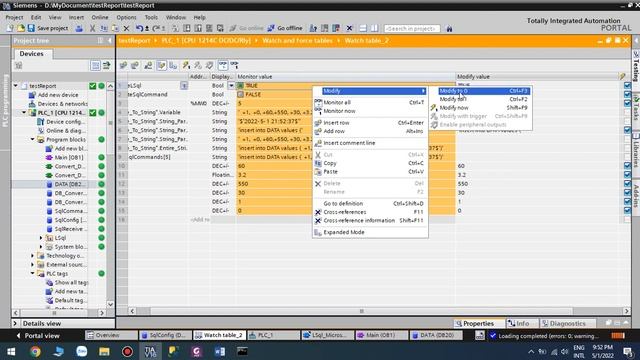Expand the Details view panel

point(16,323)
